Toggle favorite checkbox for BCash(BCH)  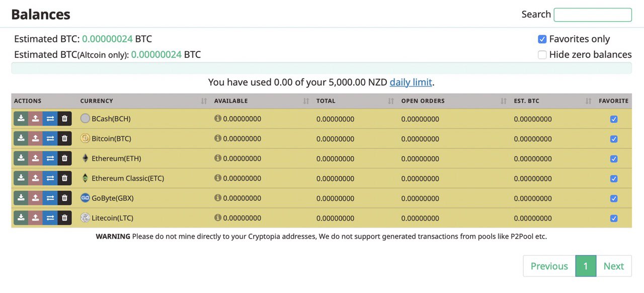tap(614, 119)
